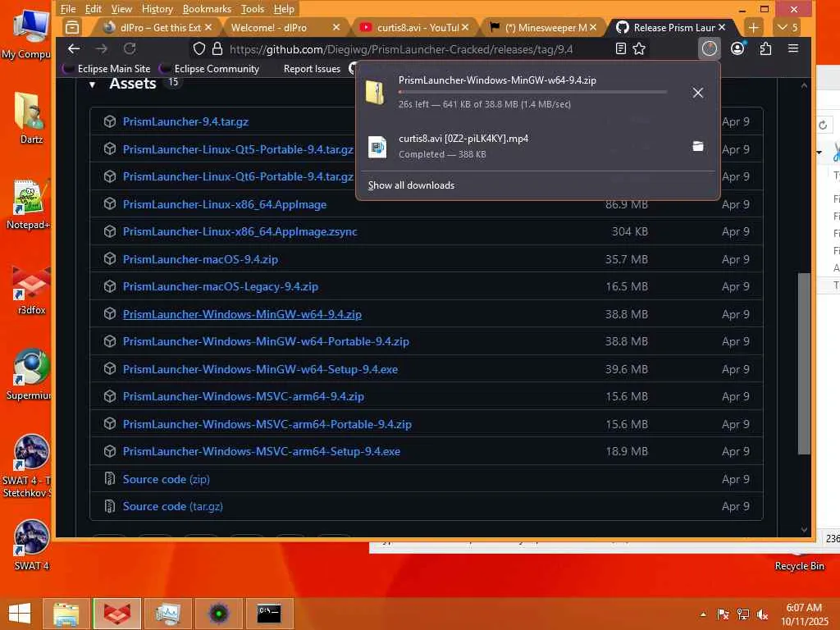Click the muted volume tray icon
The height and width of the screenshot is (630, 840).
(x=762, y=614)
